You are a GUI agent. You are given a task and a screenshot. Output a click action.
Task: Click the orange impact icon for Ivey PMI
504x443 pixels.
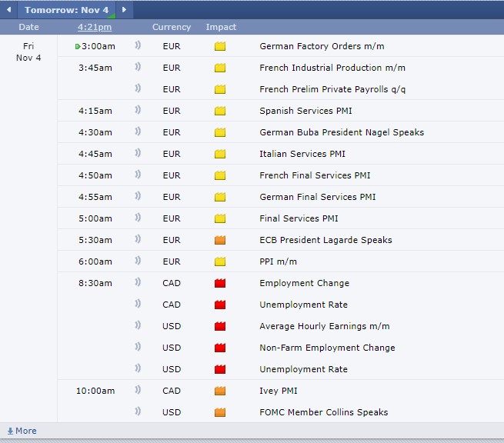(x=220, y=391)
